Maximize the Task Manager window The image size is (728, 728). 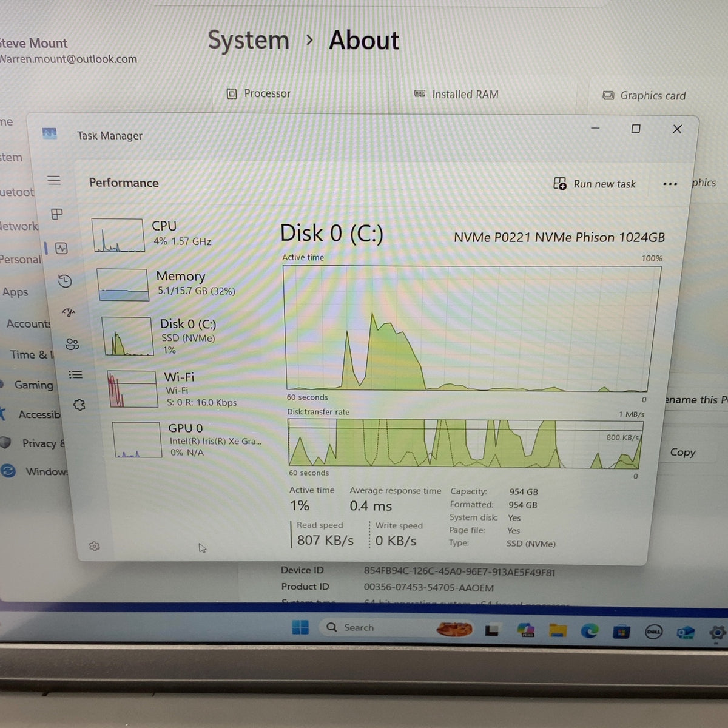tap(636, 129)
